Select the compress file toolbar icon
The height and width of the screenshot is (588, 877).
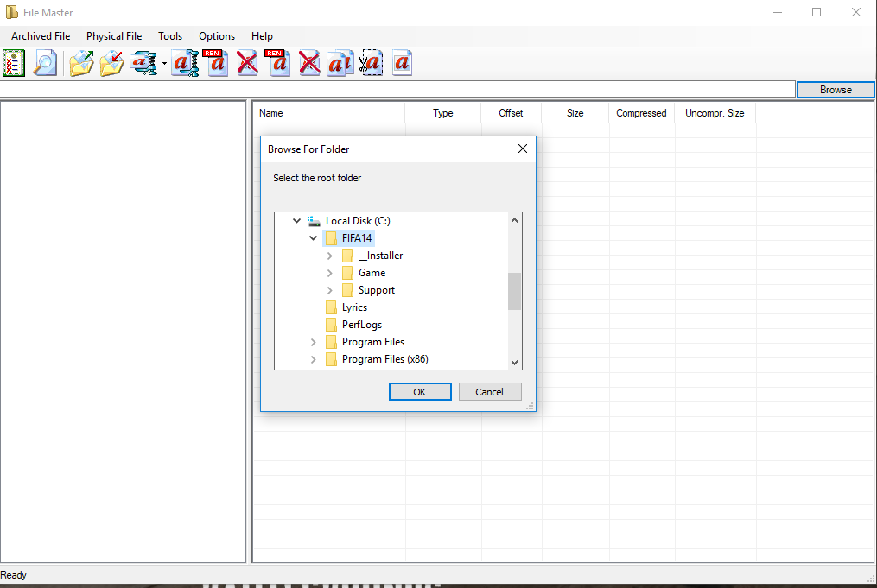click(143, 62)
